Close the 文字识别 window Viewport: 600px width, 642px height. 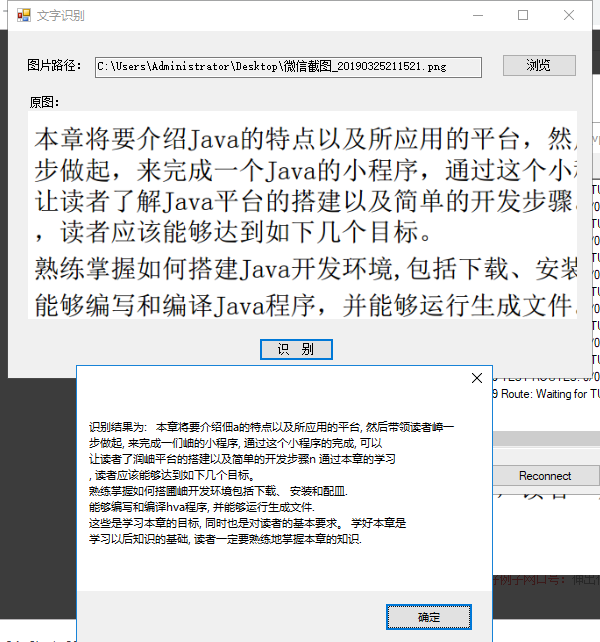click(x=568, y=16)
